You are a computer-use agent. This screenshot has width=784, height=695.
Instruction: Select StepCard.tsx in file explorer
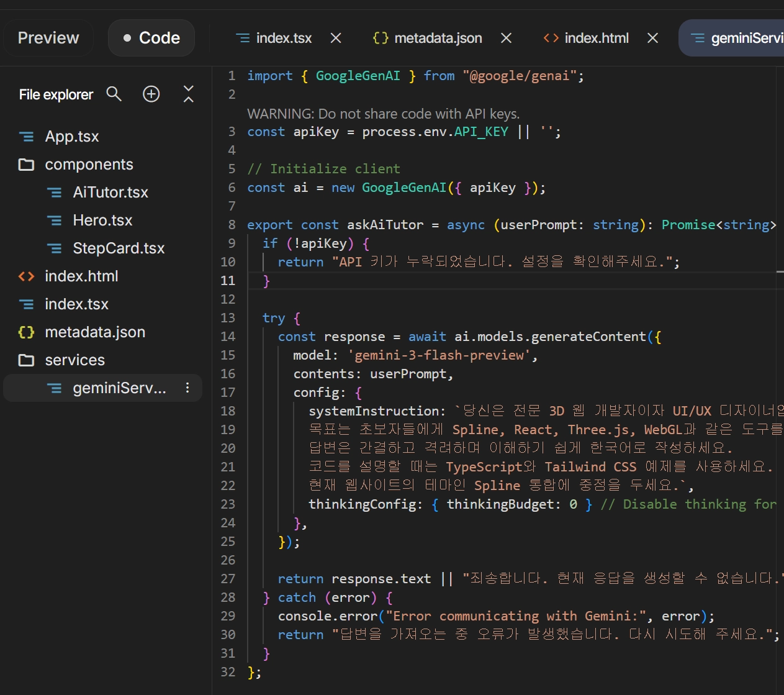119,248
